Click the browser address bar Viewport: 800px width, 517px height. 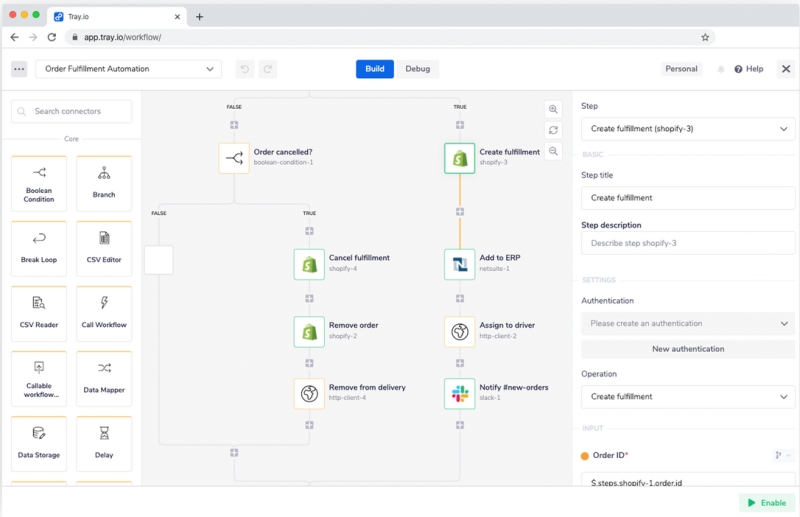390,37
